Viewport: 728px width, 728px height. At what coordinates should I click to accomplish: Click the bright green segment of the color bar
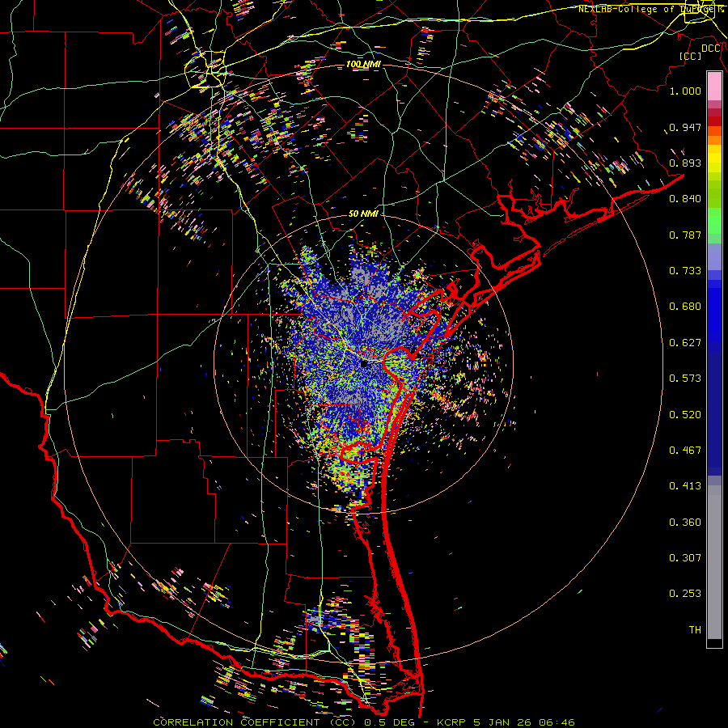coord(714,220)
